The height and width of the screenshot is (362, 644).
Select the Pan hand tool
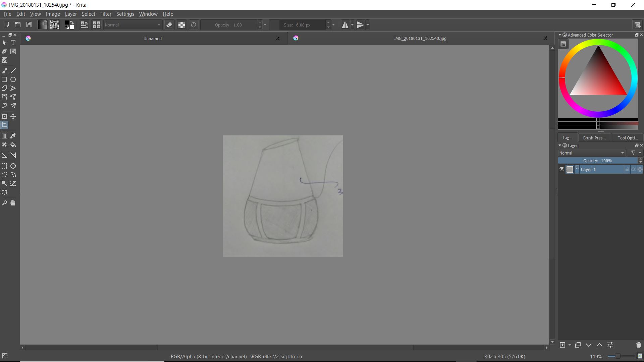13,203
